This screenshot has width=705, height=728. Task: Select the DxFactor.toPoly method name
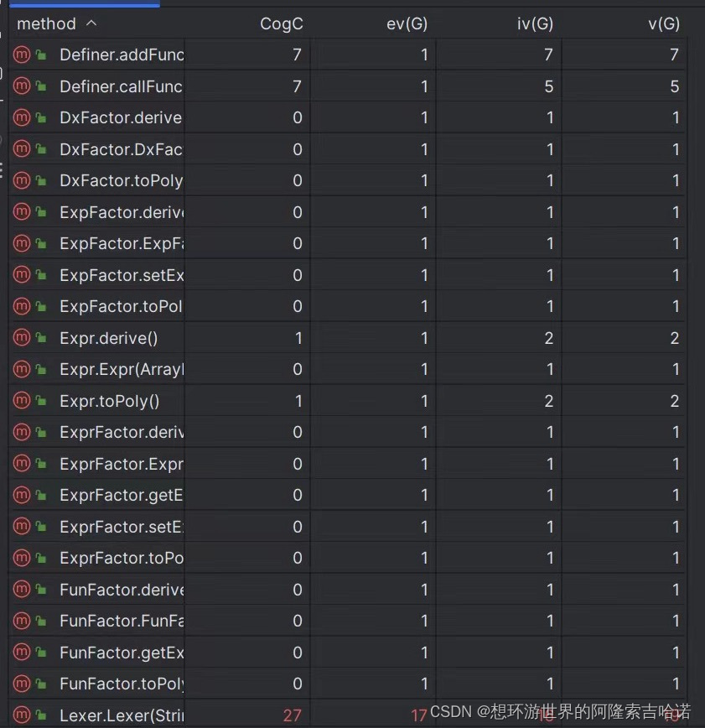click(x=122, y=181)
